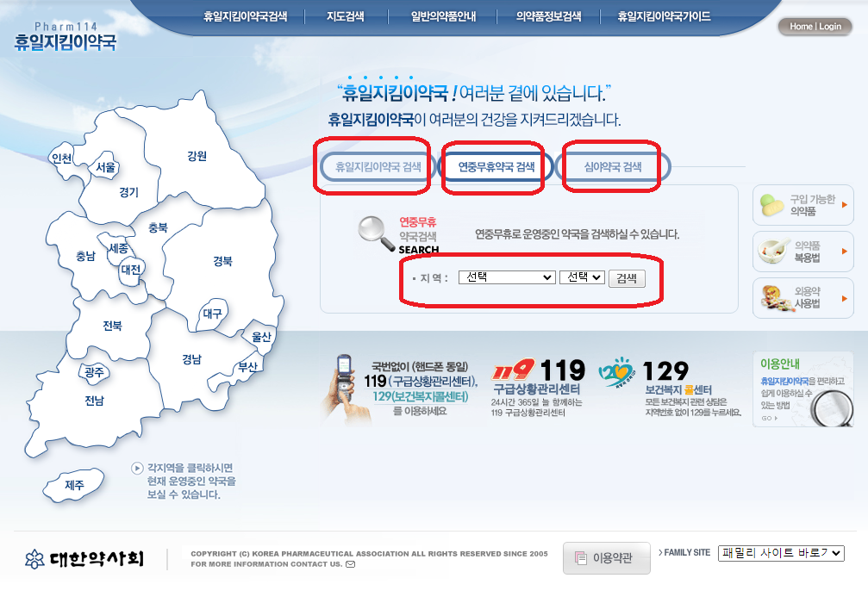Select 강원 region on the map
Screen dimensions: 868x603
[197, 157]
